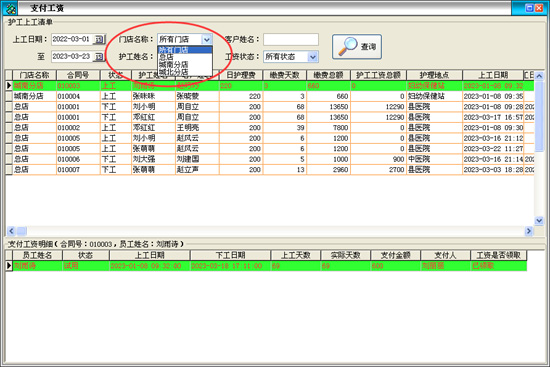Select row with caregiver 张咪咪
550x367 pixels.
[153, 96]
